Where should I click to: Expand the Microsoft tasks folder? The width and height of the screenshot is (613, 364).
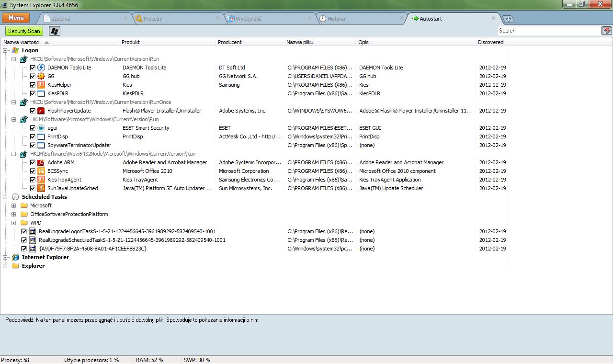tap(14, 205)
